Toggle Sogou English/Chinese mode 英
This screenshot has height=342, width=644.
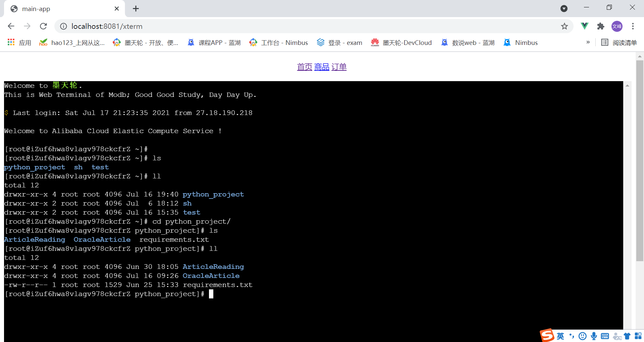[x=560, y=336]
